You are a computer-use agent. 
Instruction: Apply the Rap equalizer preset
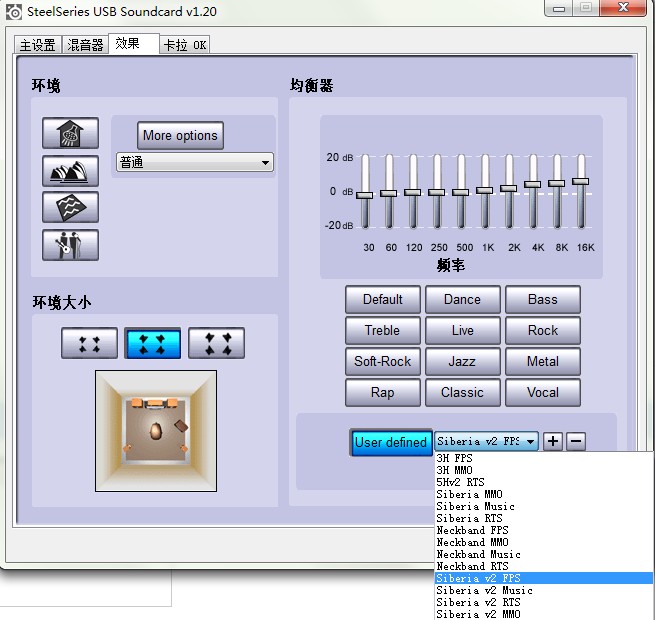pos(383,393)
